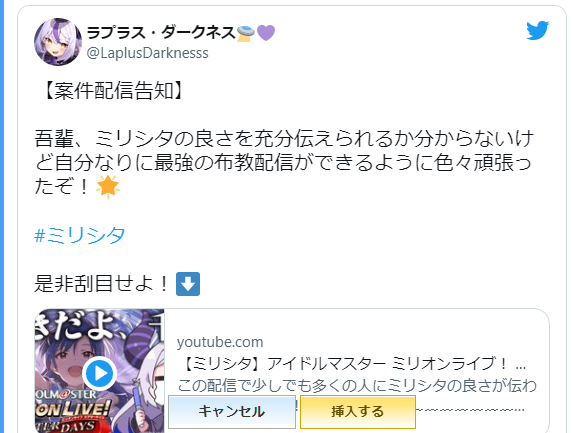Click the UFO emoji next to ダークネス
Viewport: 573px width, 433px height.
point(246,34)
